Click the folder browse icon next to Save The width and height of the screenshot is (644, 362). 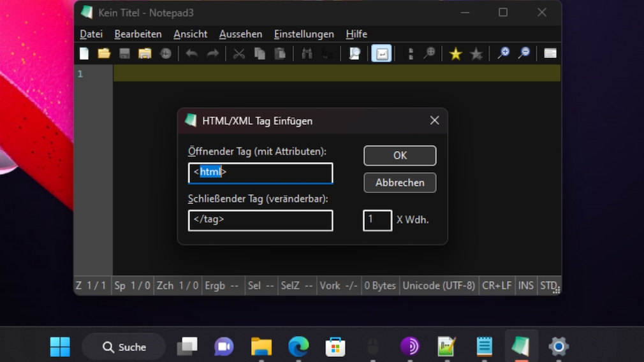point(145,54)
